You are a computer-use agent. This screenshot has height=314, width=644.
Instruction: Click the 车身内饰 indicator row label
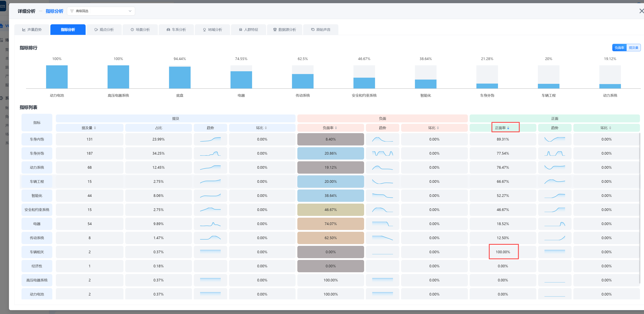[x=37, y=139]
